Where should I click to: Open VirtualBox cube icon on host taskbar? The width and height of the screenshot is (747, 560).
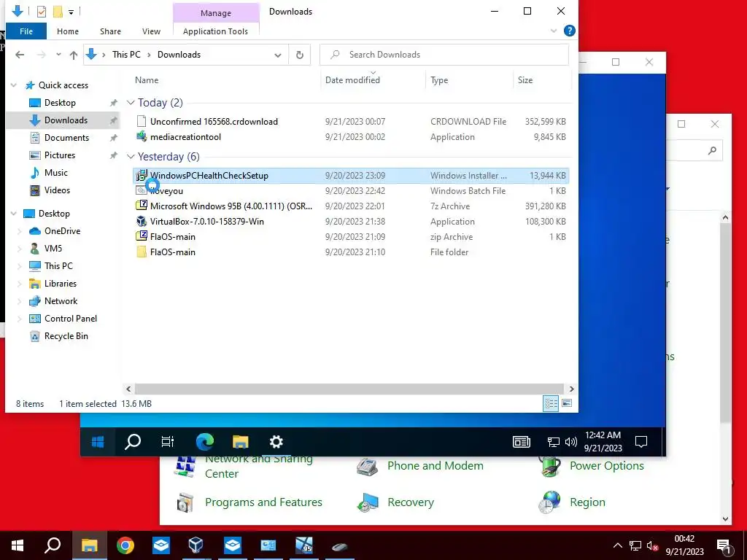pos(196,545)
